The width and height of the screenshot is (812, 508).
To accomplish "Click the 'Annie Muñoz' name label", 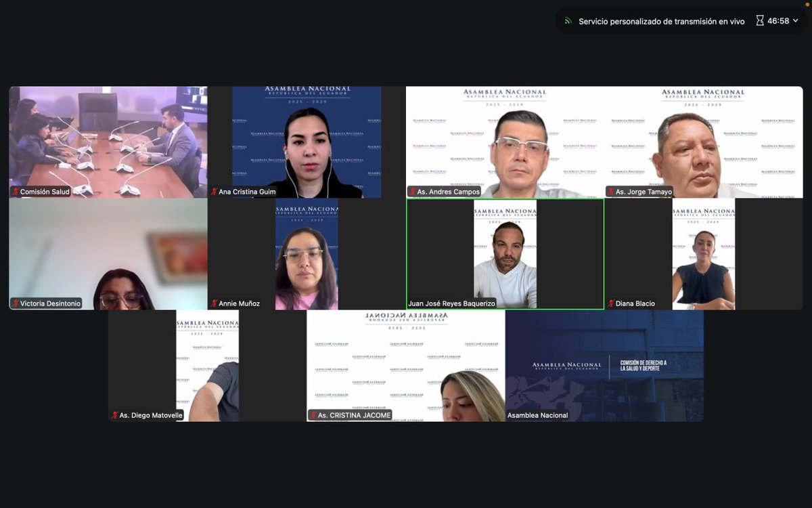I will (239, 303).
